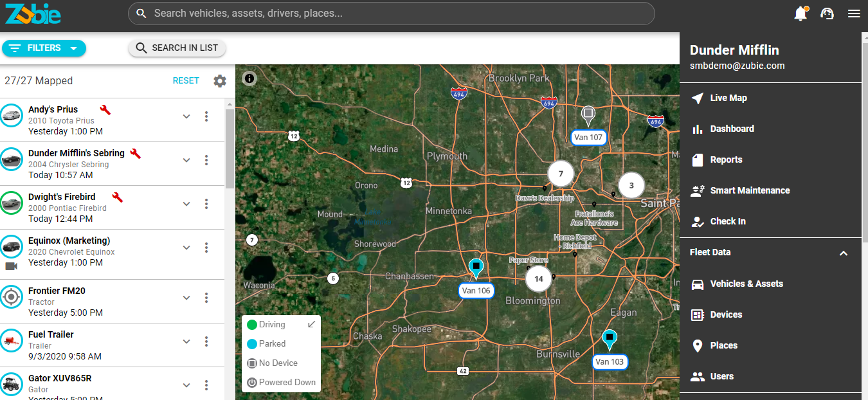Expand Frontier FM20 details chevron

(x=186, y=298)
